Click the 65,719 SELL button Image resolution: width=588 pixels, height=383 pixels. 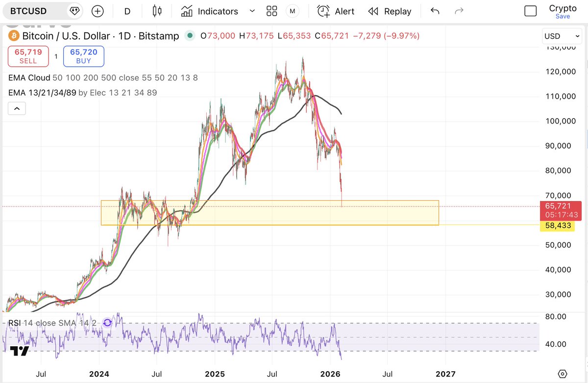click(28, 56)
